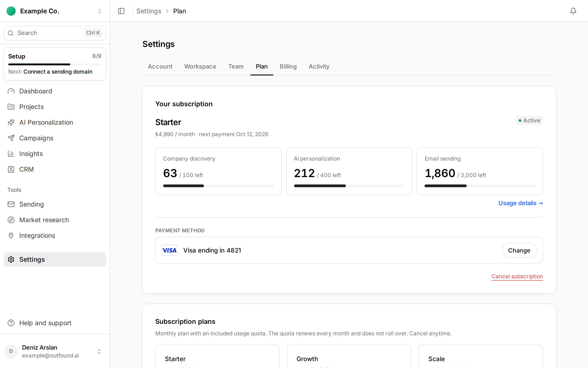Click the Insights bar chart icon

(x=11, y=154)
